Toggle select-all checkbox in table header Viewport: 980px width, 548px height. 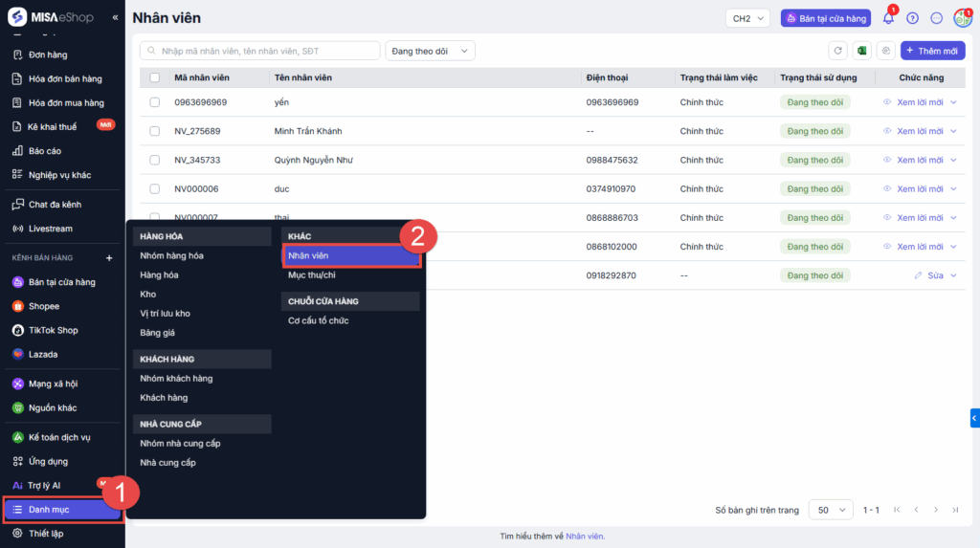click(154, 77)
